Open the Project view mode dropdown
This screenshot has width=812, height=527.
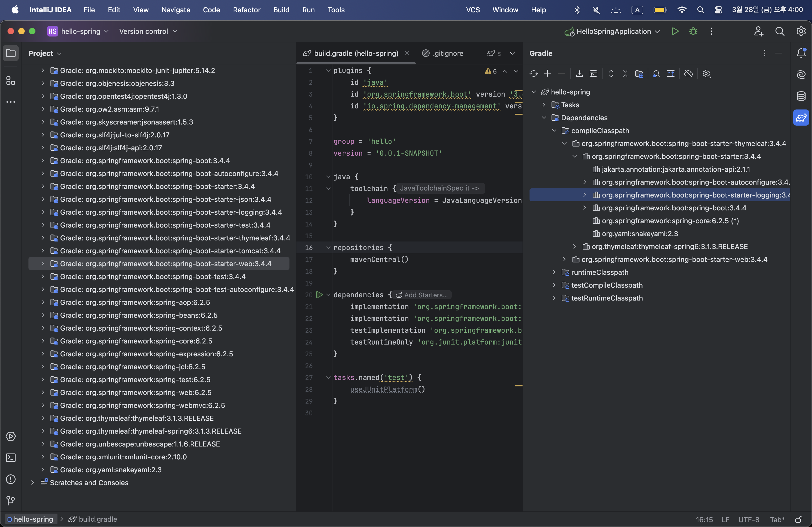coord(45,53)
